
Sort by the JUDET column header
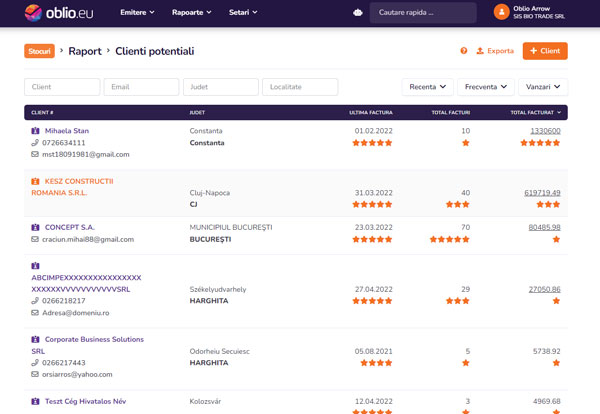click(x=197, y=112)
